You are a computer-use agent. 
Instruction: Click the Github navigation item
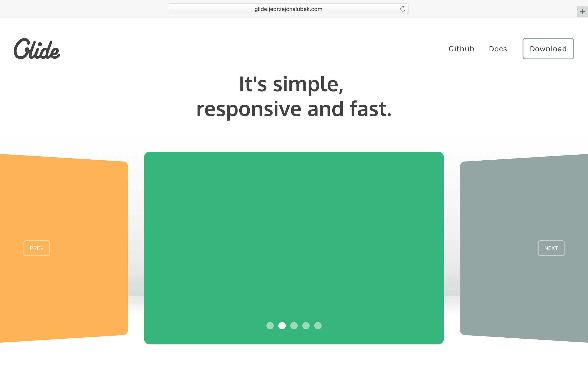461,49
